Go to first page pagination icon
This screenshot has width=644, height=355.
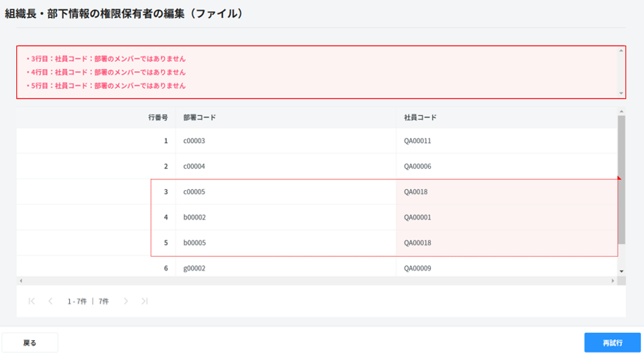pyautogui.click(x=31, y=302)
